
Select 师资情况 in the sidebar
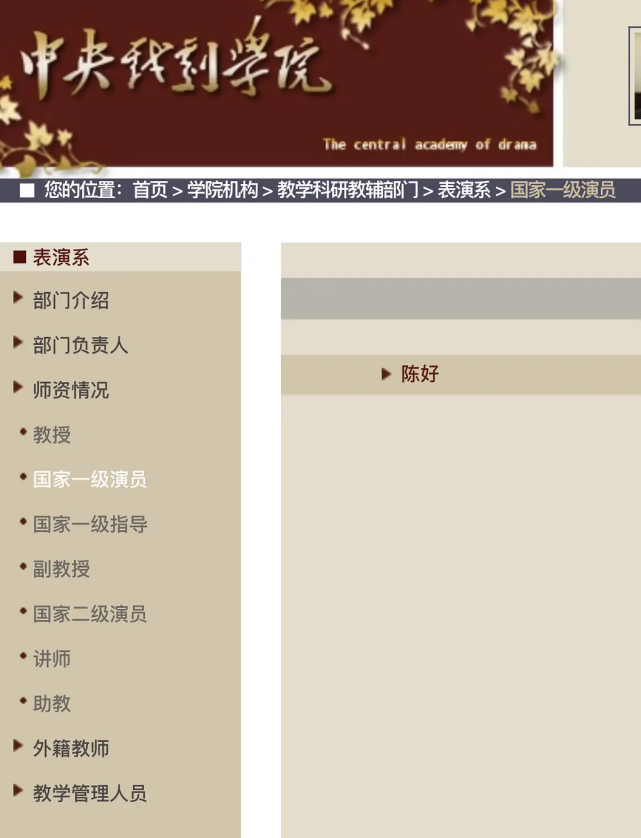pyautogui.click(x=71, y=390)
